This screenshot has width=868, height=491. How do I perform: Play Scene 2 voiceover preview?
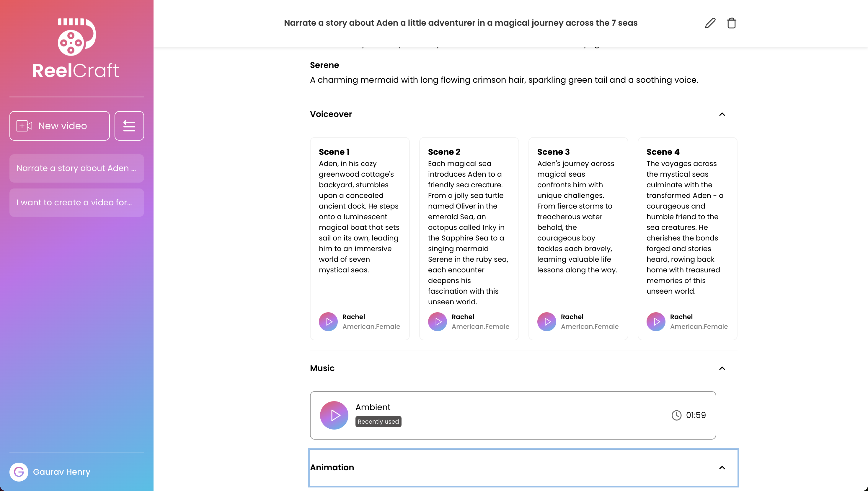(437, 321)
